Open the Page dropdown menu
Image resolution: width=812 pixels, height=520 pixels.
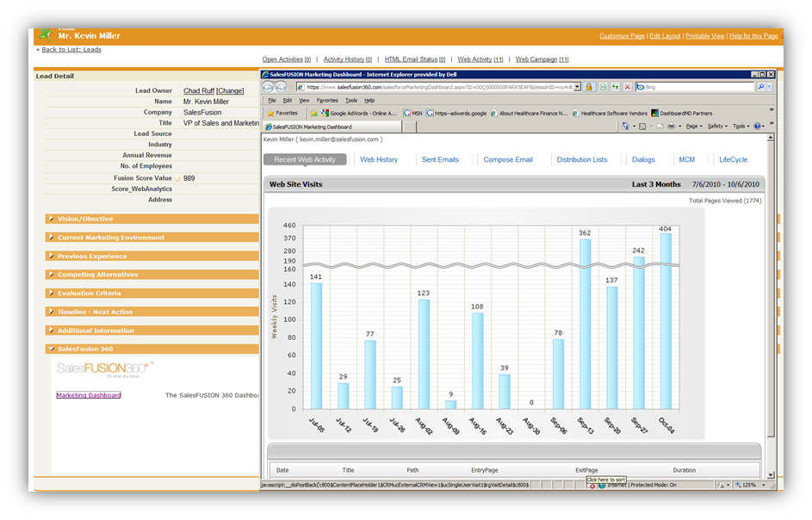coord(694,126)
